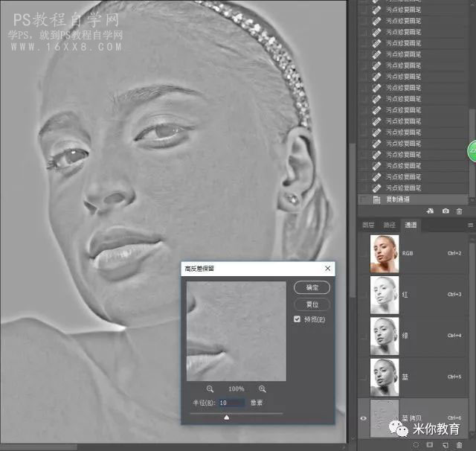Delete current state in the History panel
This screenshot has height=451, width=476.
click(460, 211)
